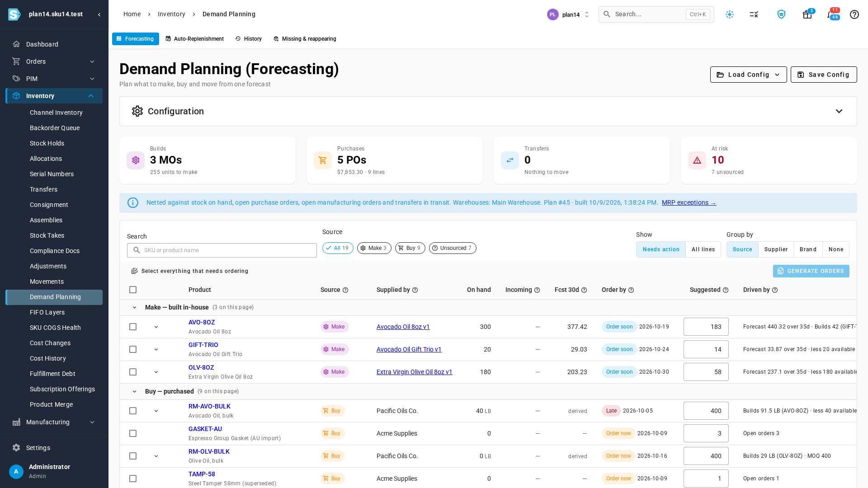Image resolution: width=868 pixels, height=488 pixels.
Task: Click the Generate Orders button
Action: [x=811, y=271]
